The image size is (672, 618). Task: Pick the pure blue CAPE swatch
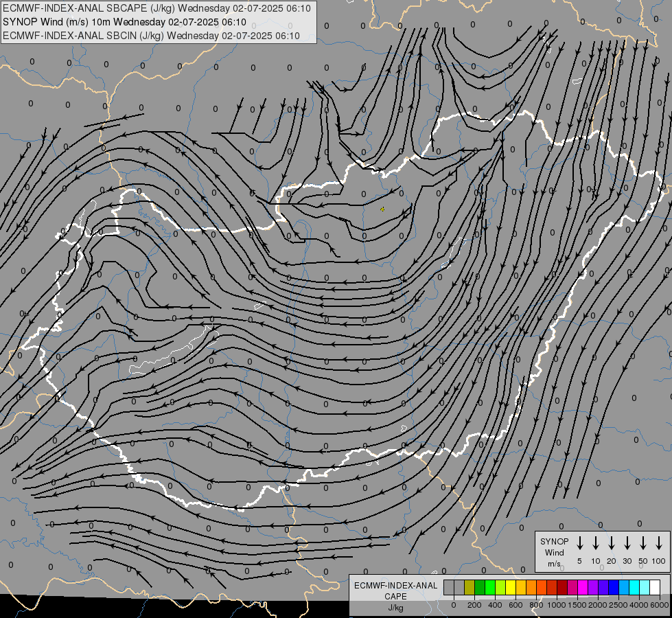click(613, 587)
